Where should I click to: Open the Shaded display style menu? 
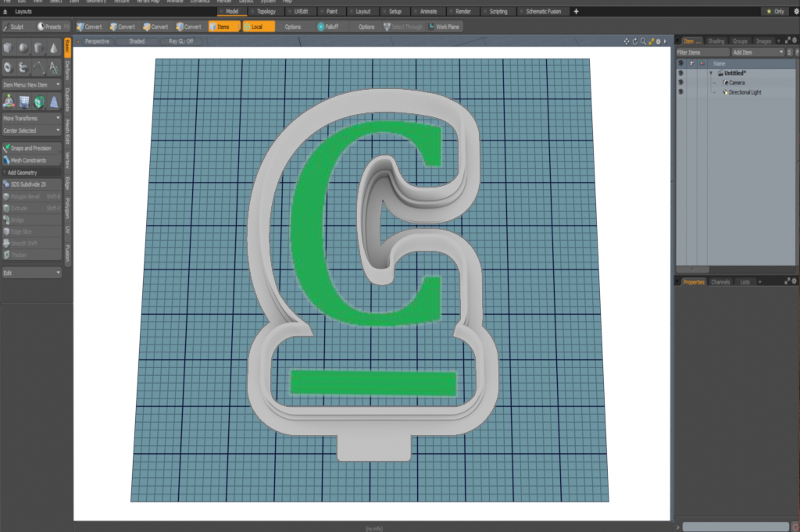tap(136, 41)
